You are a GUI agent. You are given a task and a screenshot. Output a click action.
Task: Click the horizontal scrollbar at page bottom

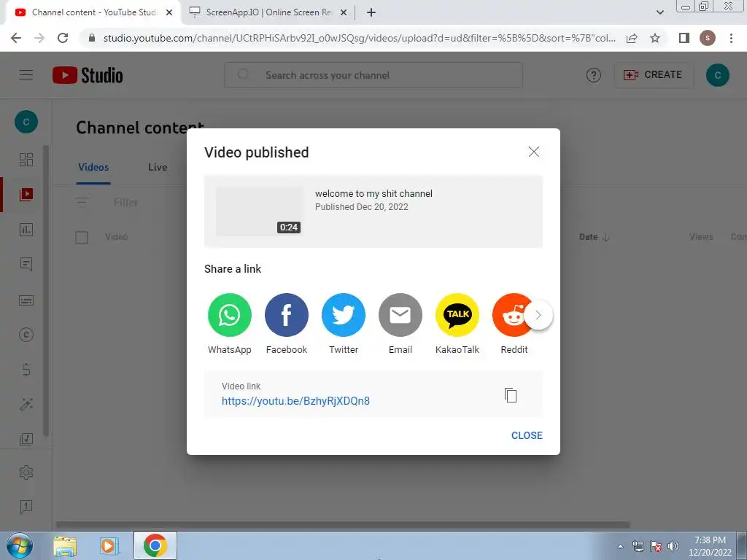tap(343, 524)
